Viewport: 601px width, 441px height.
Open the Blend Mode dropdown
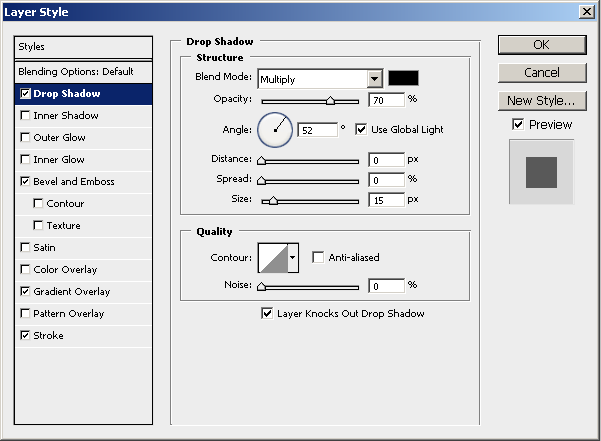(x=375, y=79)
